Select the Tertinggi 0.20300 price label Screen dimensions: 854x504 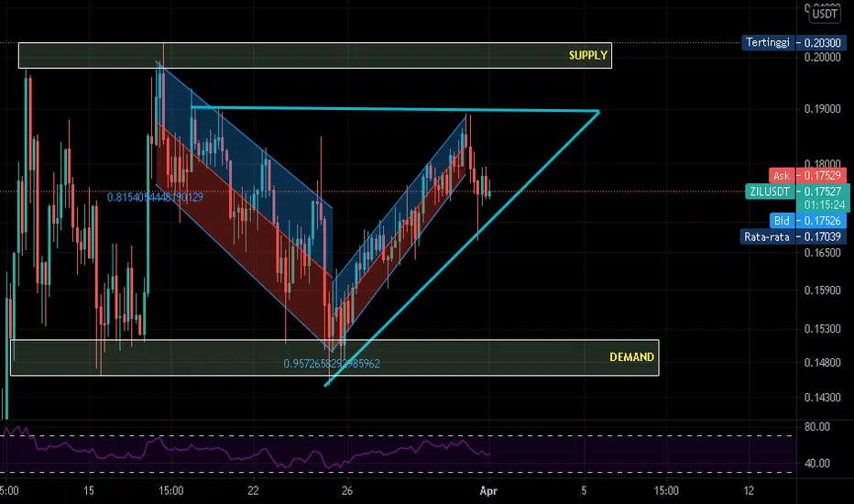794,42
